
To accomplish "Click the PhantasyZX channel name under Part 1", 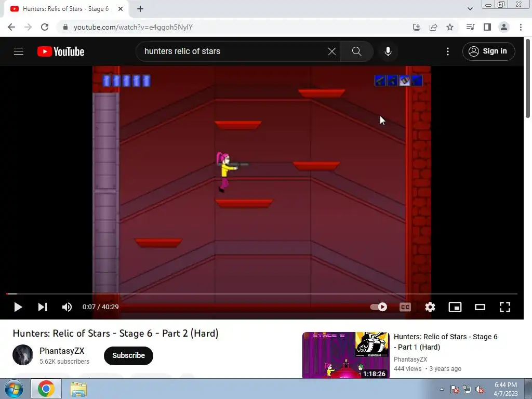I will click(410, 360).
